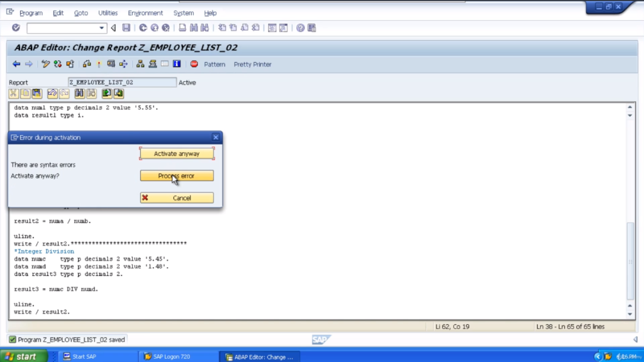Go to the last page icon
644x362 pixels.
[256, 28]
